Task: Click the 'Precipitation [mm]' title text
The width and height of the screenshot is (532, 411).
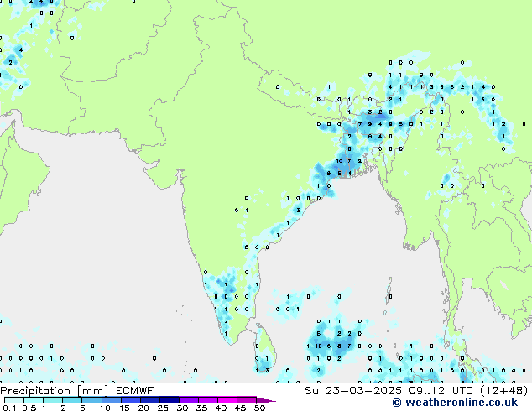Action: [x=55, y=391]
